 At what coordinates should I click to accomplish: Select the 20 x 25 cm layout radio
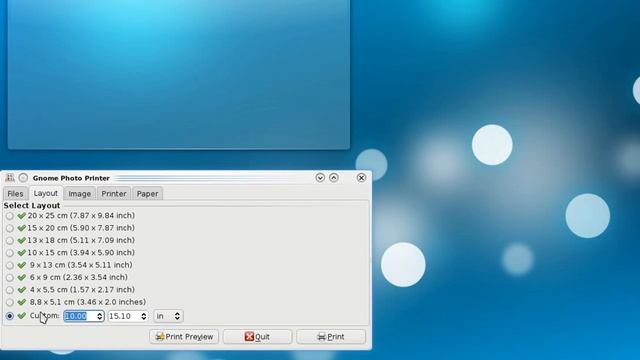coord(10,216)
